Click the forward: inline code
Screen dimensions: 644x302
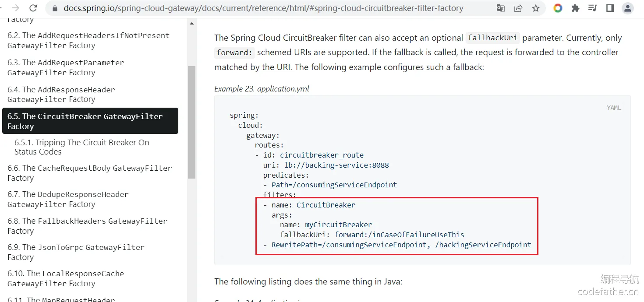(234, 53)
